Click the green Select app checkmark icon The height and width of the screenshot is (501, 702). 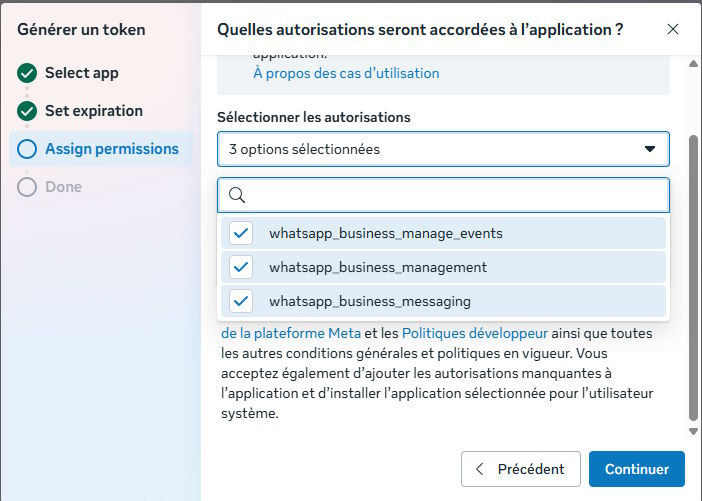tap(27, 73)
